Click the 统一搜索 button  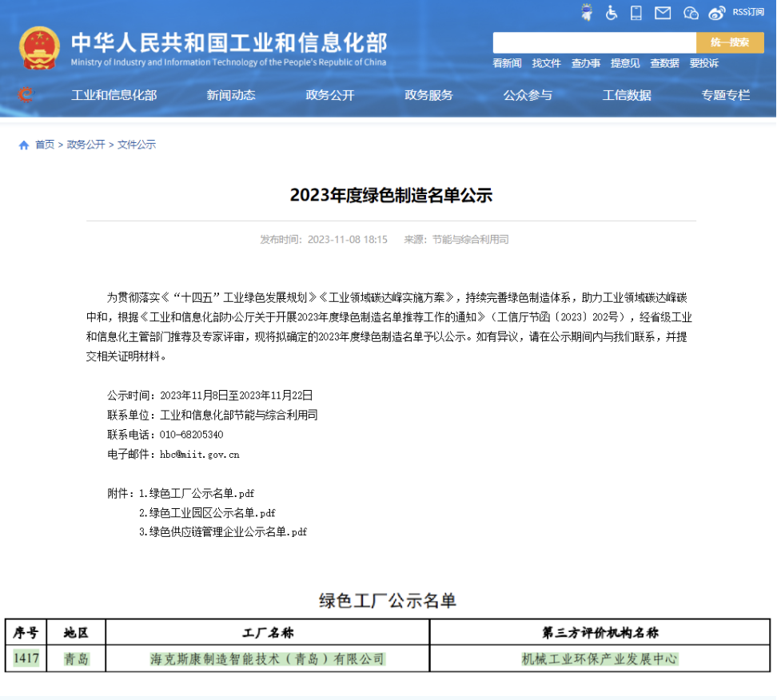tap(730, 42)
